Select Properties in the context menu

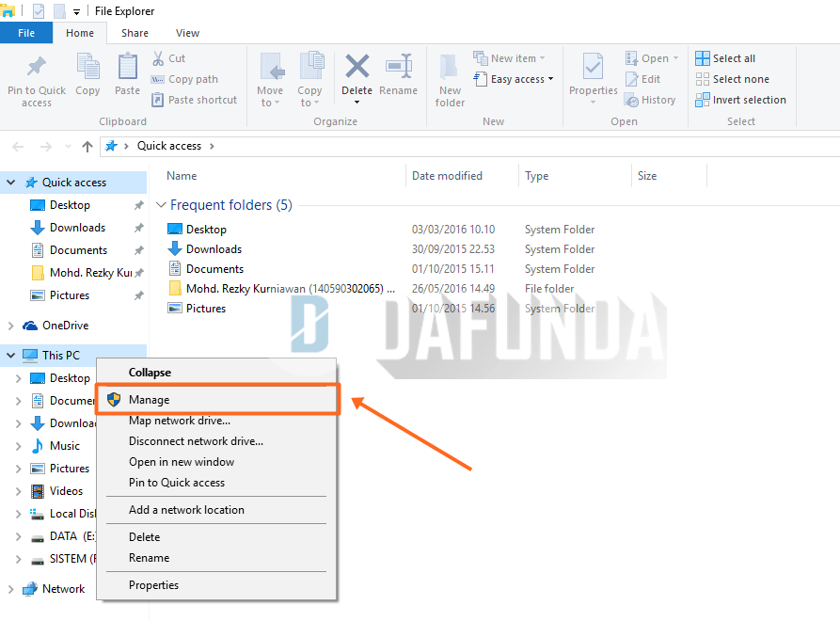coord(153,585)
